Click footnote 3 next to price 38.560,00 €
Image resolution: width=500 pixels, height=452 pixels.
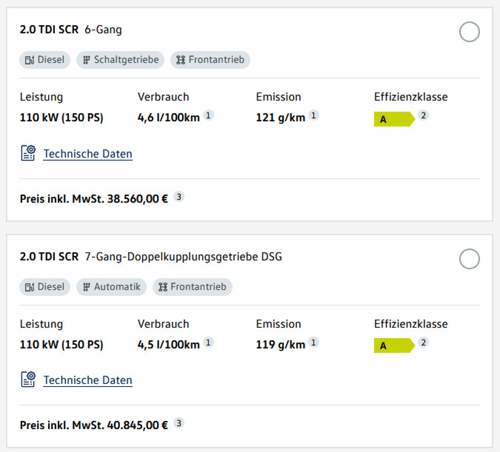pyautogui.click(x=179, y=197)
